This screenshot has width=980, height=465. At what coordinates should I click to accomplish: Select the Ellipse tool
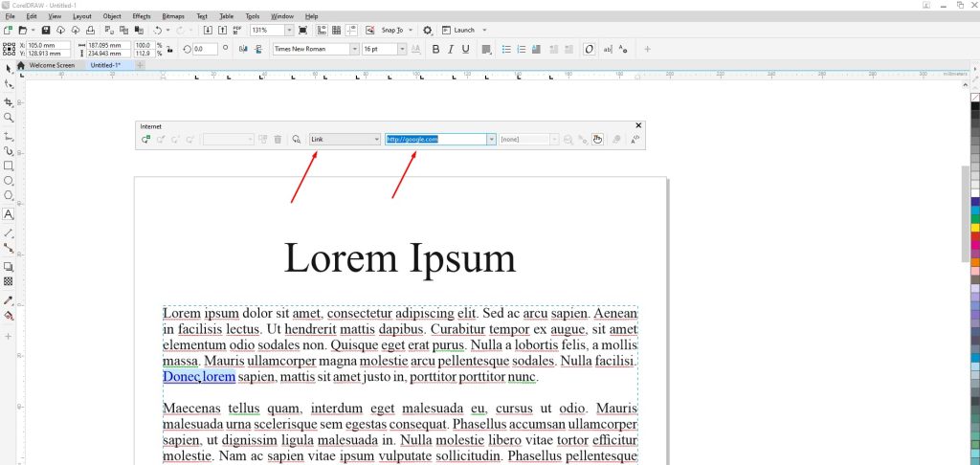tap(8, 181)
